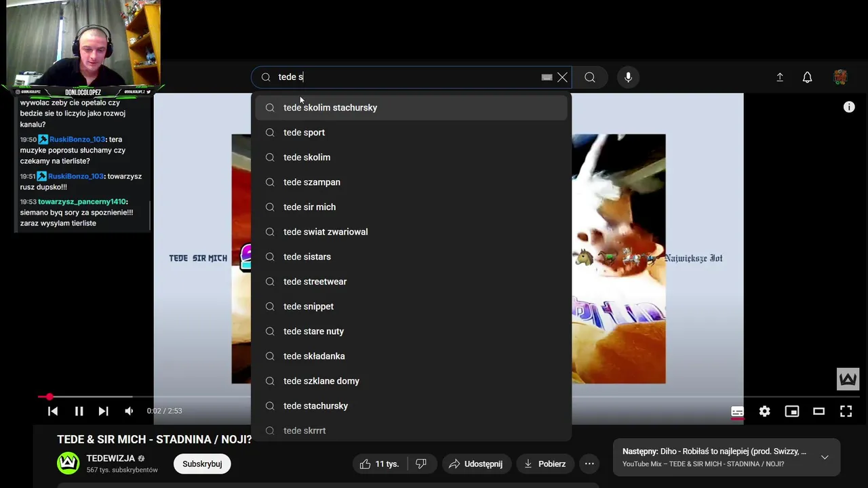This screenshot has height=488, width=868.
Task: Toggle subtitles/captions
Action: point(737,411)
